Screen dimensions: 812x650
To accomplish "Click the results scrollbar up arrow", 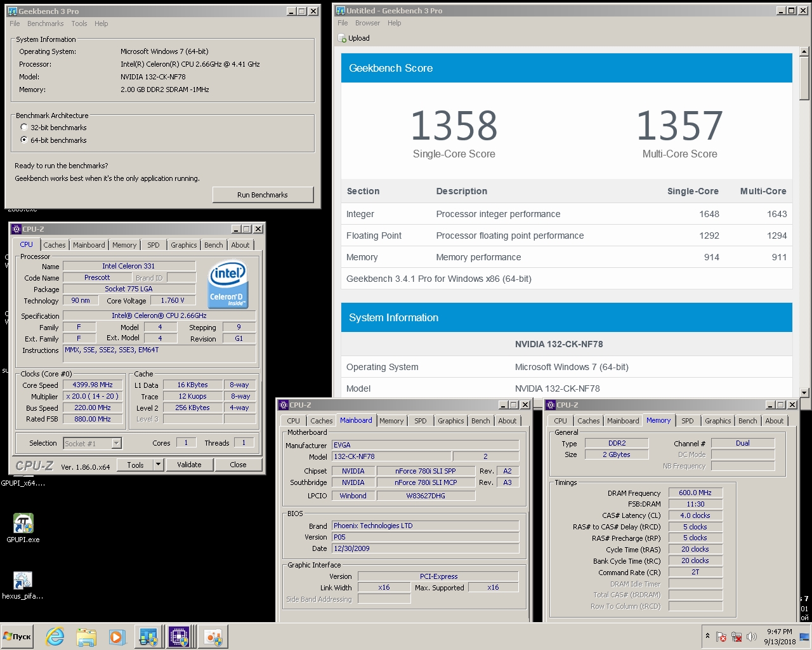I will 804,51.
